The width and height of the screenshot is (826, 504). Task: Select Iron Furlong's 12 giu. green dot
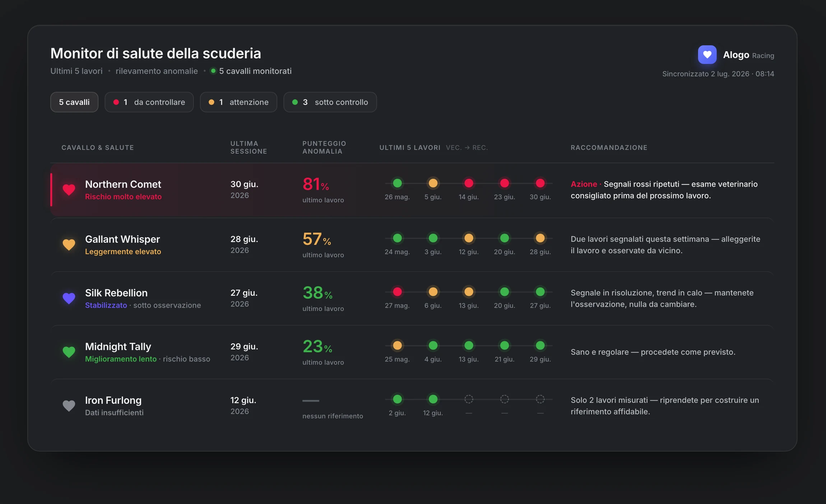433,399
